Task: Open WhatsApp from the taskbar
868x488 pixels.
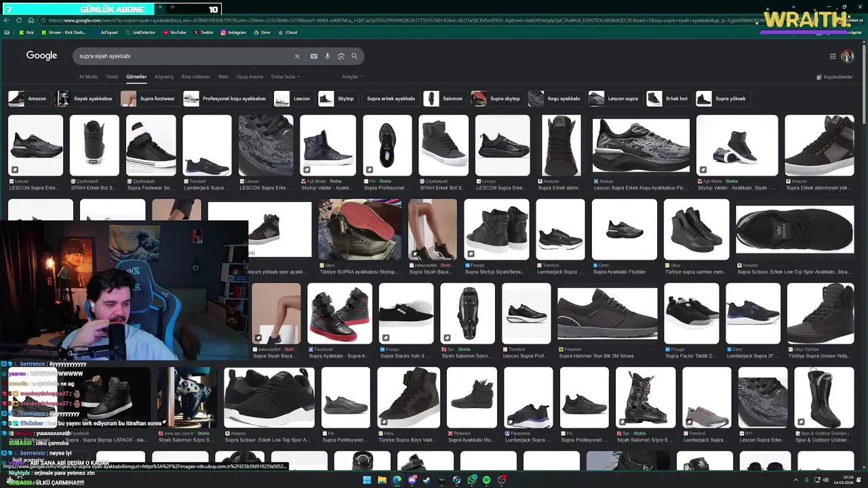Action: (x=471, y=480)
